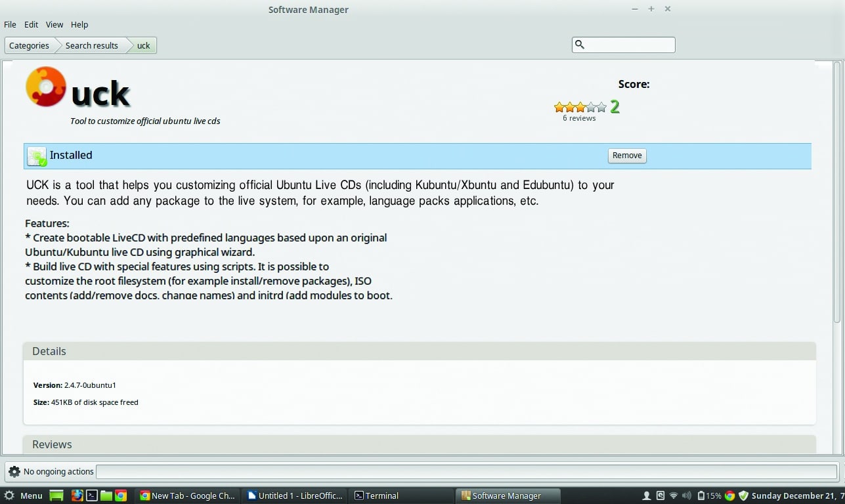Open the File menu
Image resolution: width=845 pixels, height=504 pixels.
click(10, 24)
